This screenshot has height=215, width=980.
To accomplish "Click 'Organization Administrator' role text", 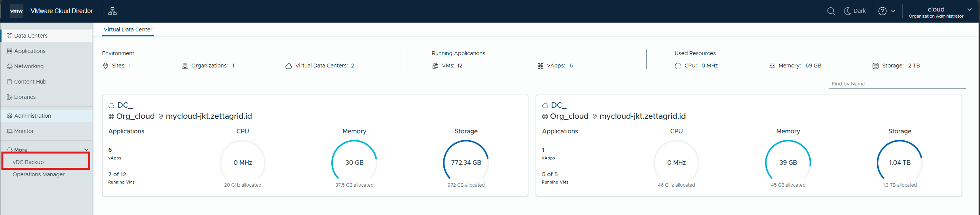I will (x=936, y=16).
